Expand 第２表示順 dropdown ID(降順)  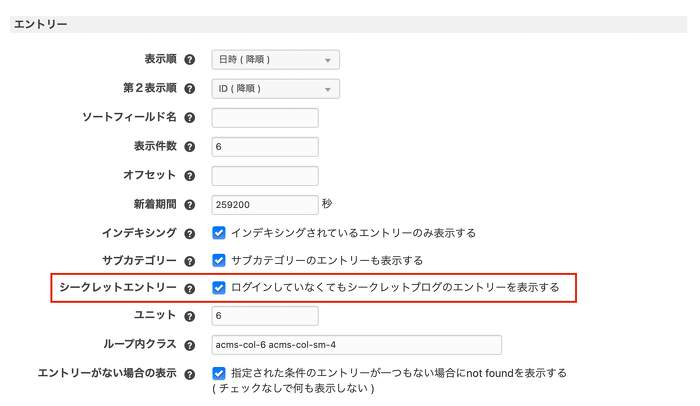pyautogui.click(x=275, y=89)
